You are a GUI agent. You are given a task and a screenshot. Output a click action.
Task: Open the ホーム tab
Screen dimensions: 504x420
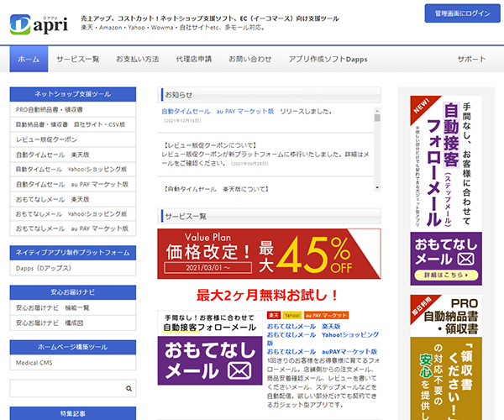click(29, 59)
